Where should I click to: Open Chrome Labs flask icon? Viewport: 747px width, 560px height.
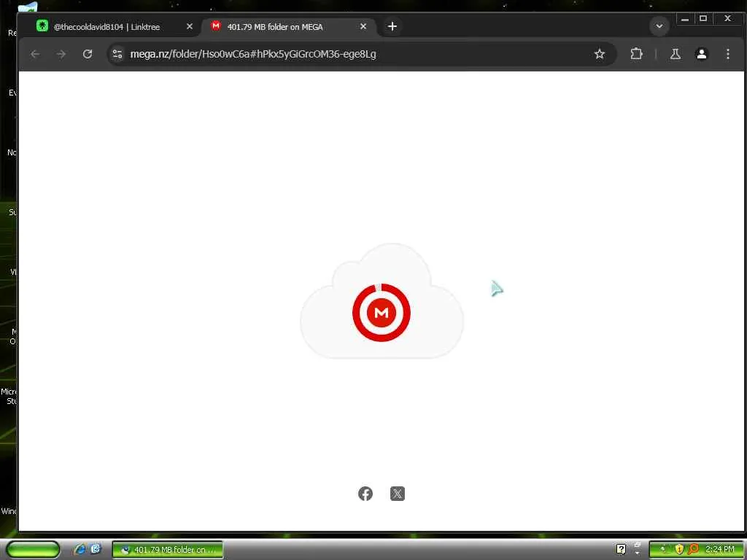pyautogui.click(x=675, y=54)
